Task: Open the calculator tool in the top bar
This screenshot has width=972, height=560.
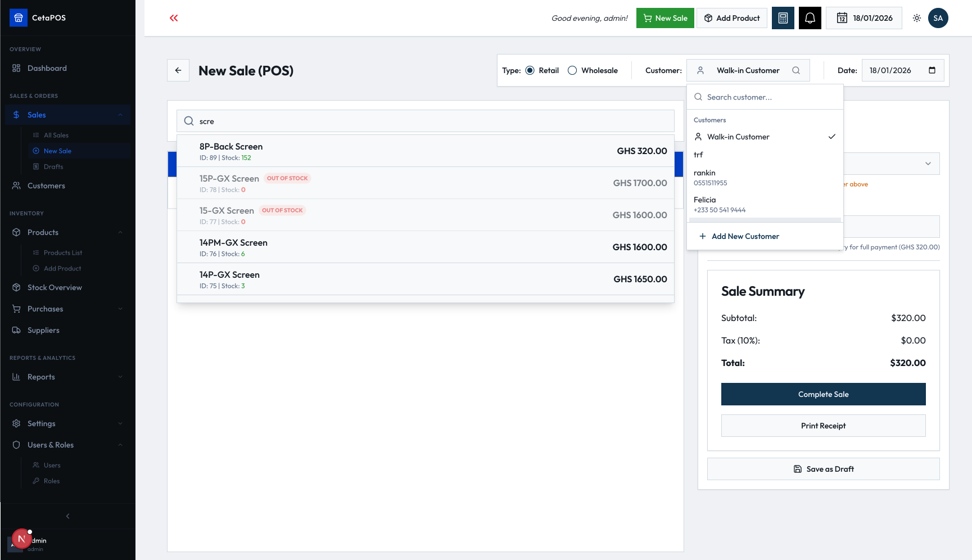Action: [783, 17]
